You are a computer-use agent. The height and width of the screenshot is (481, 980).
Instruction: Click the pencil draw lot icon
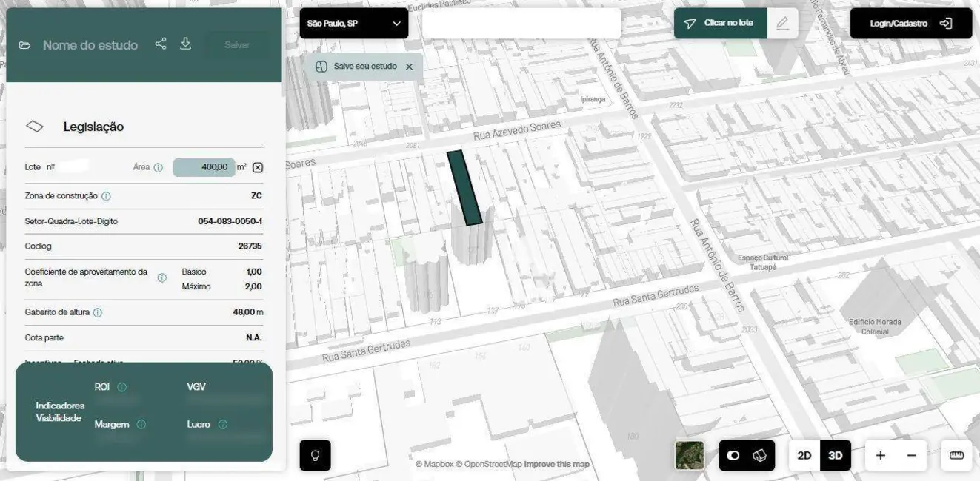tap(782, 24)
